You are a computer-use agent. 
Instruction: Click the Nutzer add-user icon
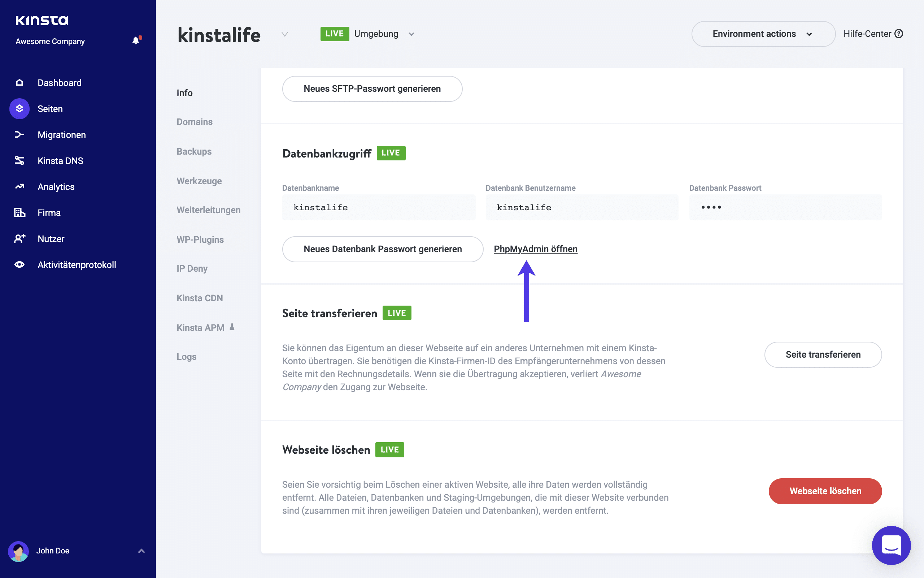[x=19, y=238]
